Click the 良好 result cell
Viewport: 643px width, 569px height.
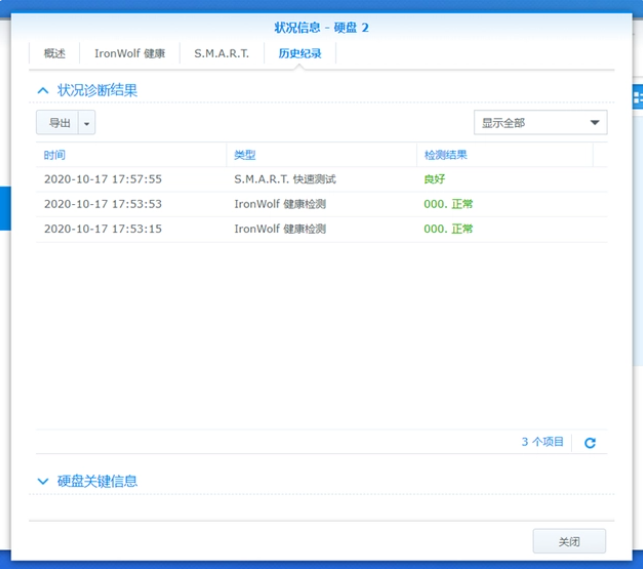434,179
